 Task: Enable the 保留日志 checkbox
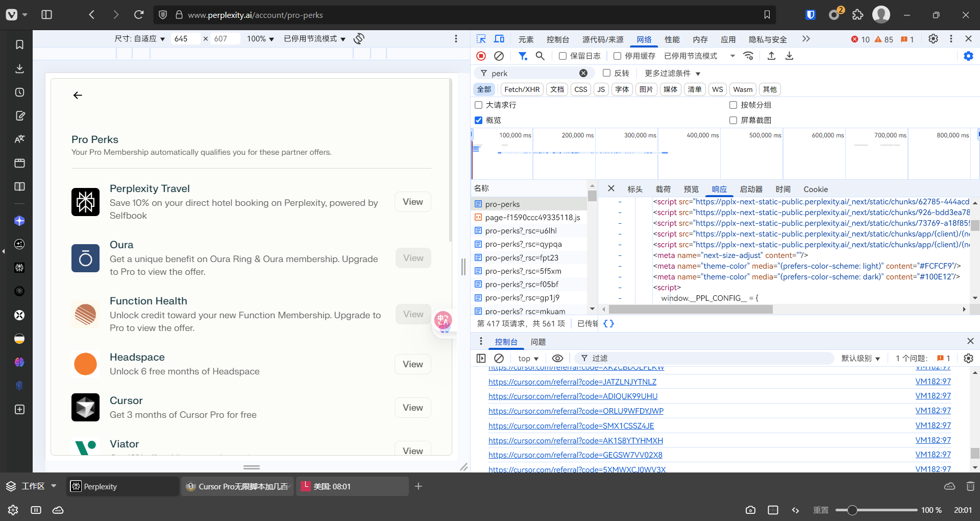(x=562, y=56)
